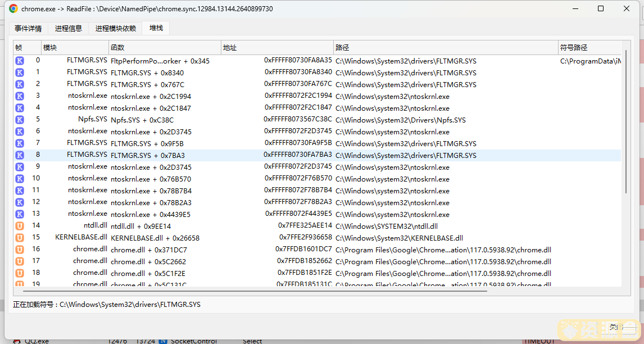
Task: Click the K icon beside frame 1
Action: (20, 73)
